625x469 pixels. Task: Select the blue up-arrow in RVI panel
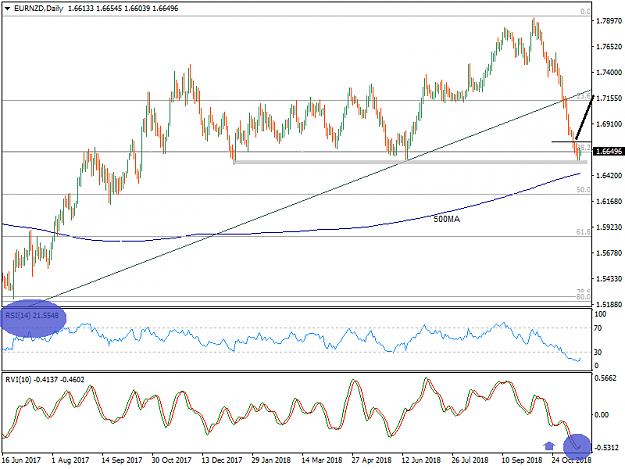point(549,445)
